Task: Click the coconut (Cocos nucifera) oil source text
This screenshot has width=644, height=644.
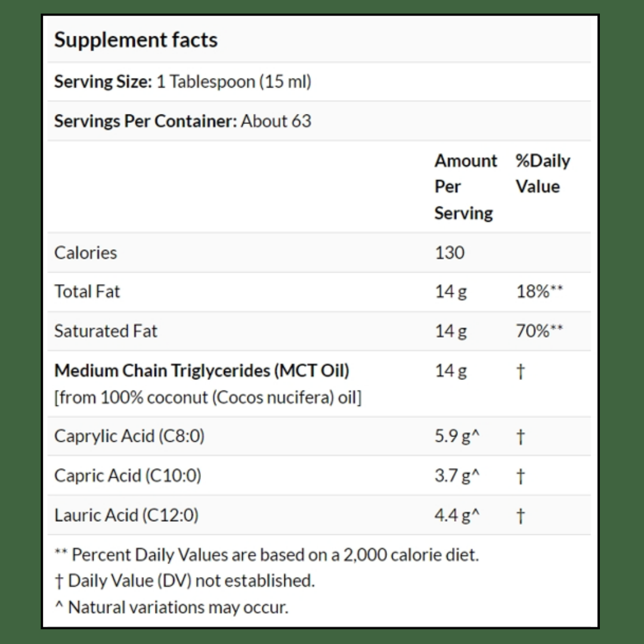Action: (x=208, y=397)
